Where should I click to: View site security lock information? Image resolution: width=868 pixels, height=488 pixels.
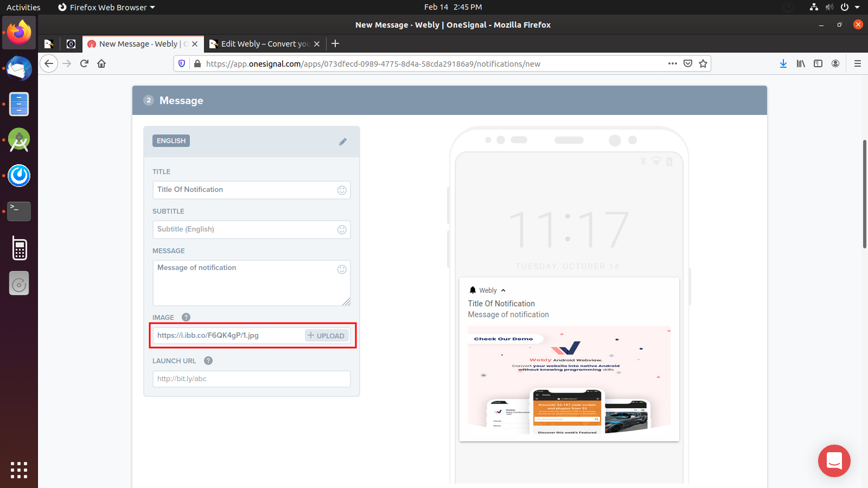[x=197, y=63]
